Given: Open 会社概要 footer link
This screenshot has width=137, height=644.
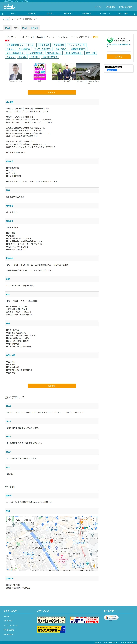Looking at the screenshot, I should point(7,616).
